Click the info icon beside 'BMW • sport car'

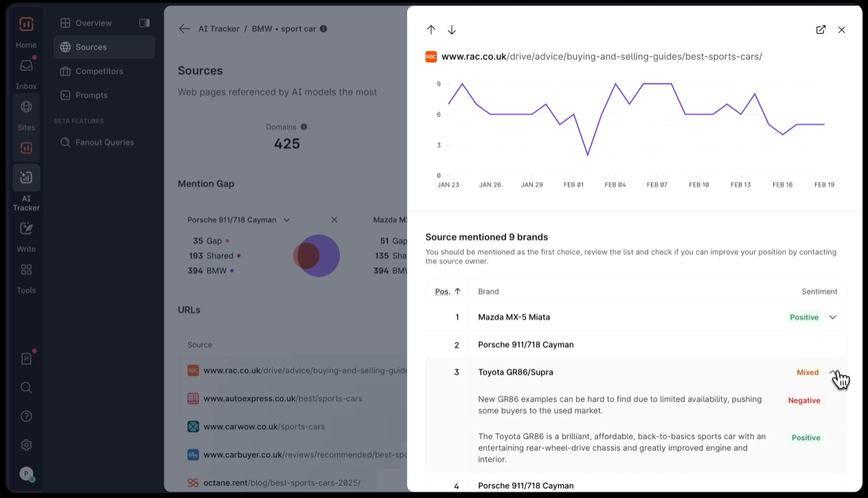[x=323, y=29]
